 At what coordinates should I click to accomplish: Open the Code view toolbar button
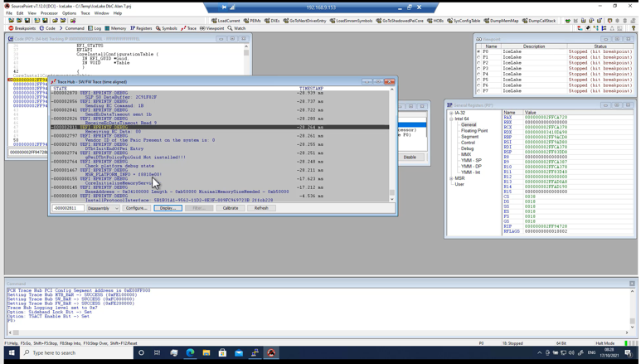[x=47, y=28]
